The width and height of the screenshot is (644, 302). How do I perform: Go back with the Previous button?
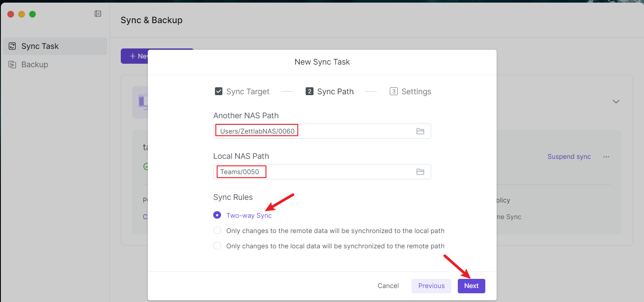tap(431, 286)
